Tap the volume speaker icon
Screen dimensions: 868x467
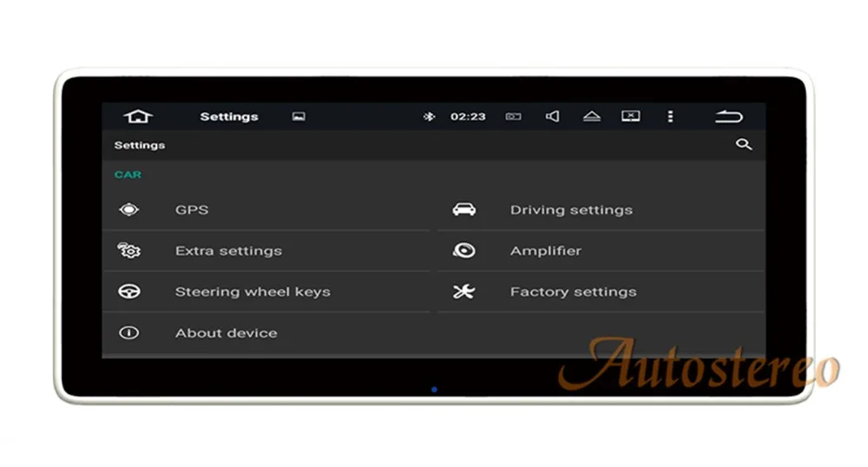pyautogui.click(x=552, y=116)
